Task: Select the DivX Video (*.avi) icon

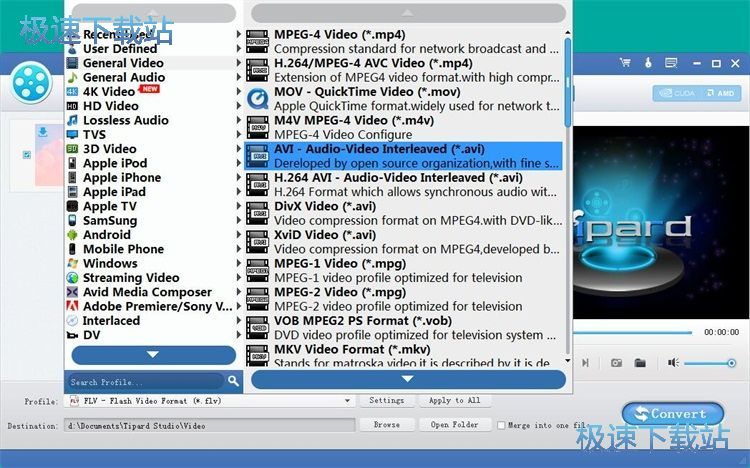Action: (257, 213)
